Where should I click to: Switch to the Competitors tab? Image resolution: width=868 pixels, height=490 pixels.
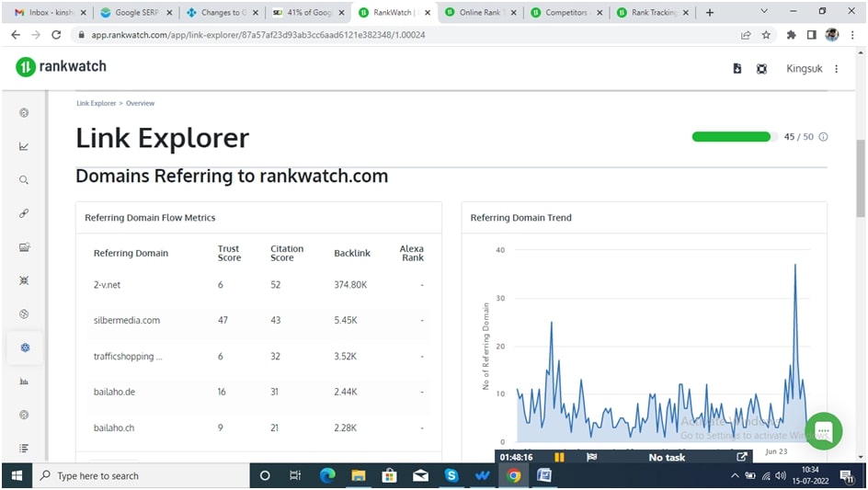click(565, 12)
